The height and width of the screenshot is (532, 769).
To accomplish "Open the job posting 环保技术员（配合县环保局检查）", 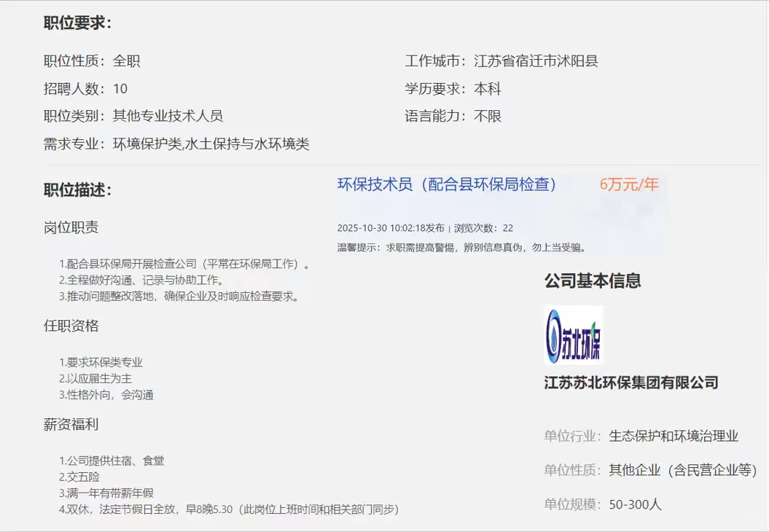I will [x=446, y=185].
